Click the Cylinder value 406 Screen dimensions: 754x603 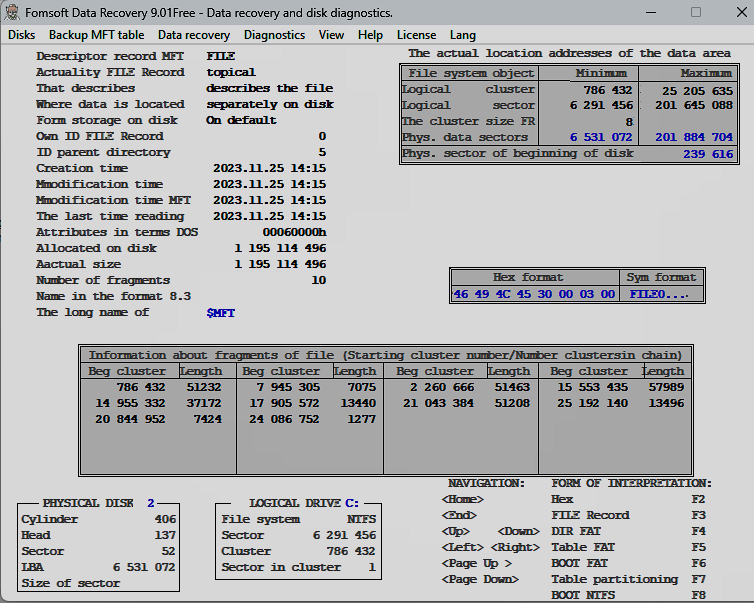[165, 519]
